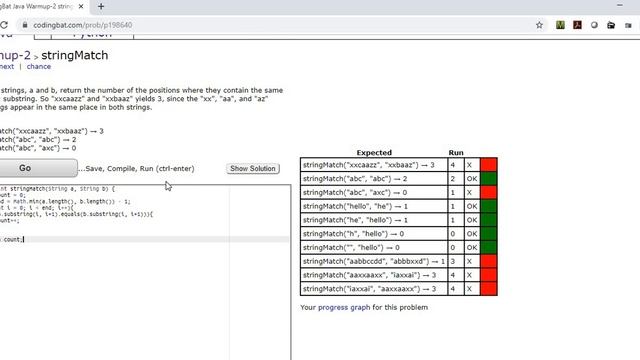Minimize the browser window

coord(620,5)
